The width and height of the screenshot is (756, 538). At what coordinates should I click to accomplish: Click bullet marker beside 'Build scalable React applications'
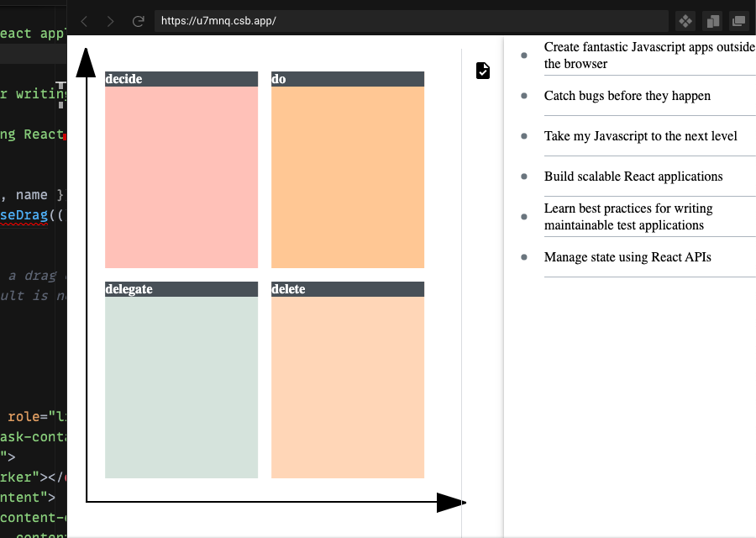pyautogui.click(x=524, y=177)
